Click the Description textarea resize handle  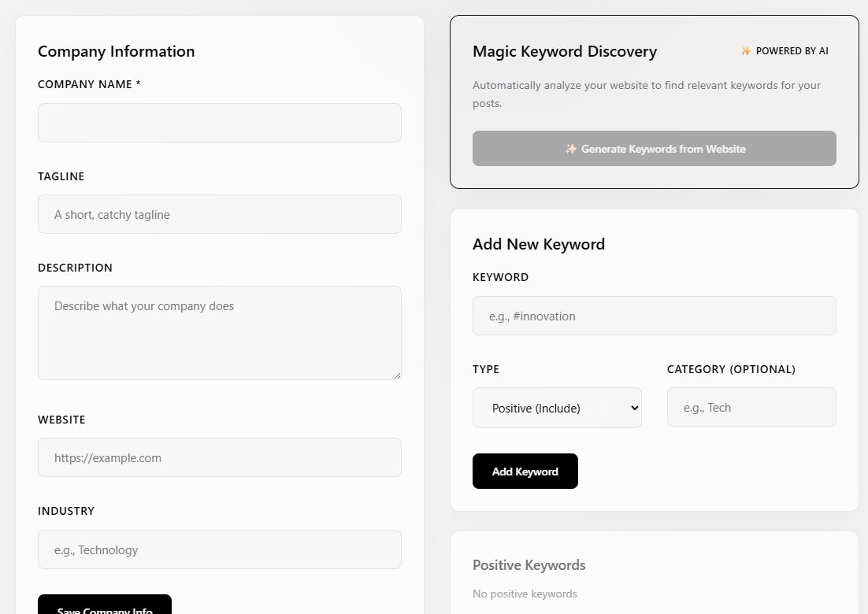coord(398,375)
